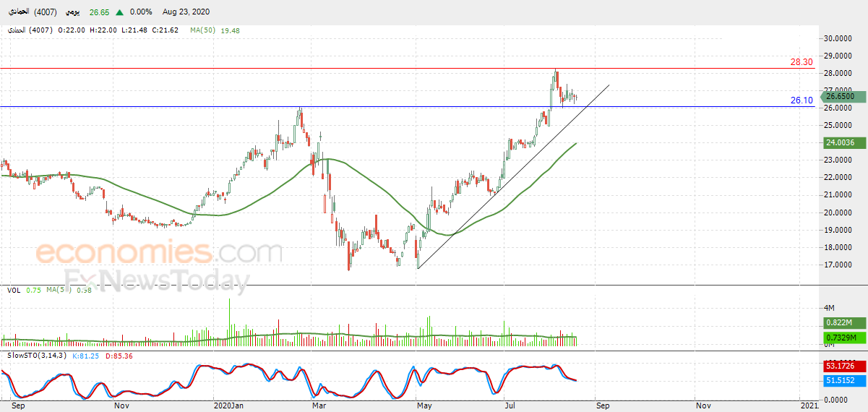Screen dimensions: 868x412
Task: Click the '19.48' moving average value
Action: coord(231,31)
